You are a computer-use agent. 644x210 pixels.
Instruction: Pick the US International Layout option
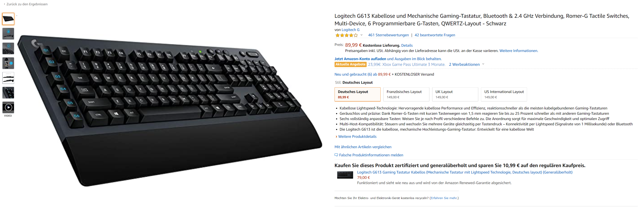pyautogui.click(x=504, y=94)
